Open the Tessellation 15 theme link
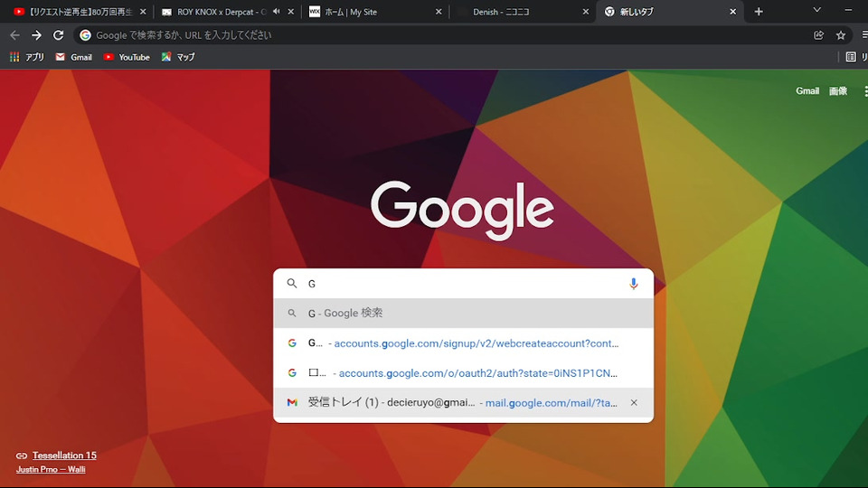This screenshot has height=488, width=868. coord(64,455)
